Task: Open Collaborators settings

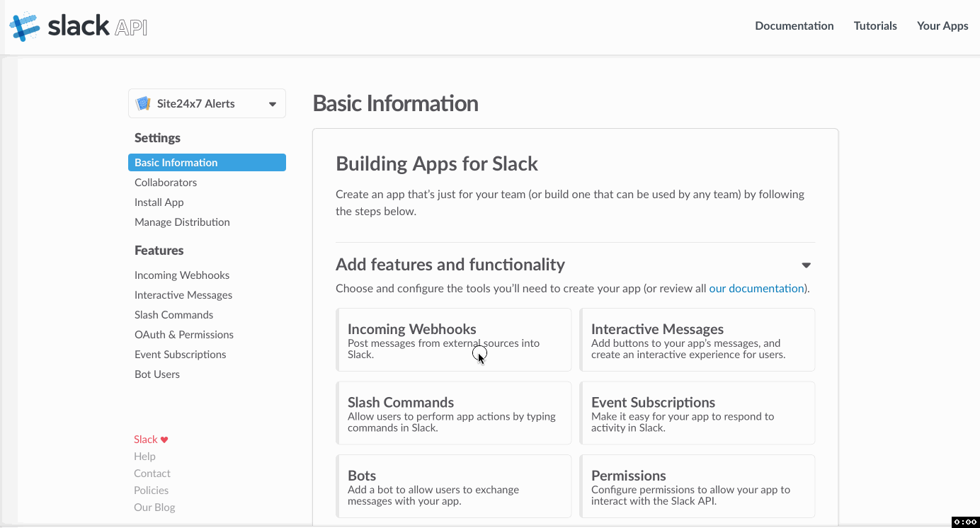Action: pos(166,183)
